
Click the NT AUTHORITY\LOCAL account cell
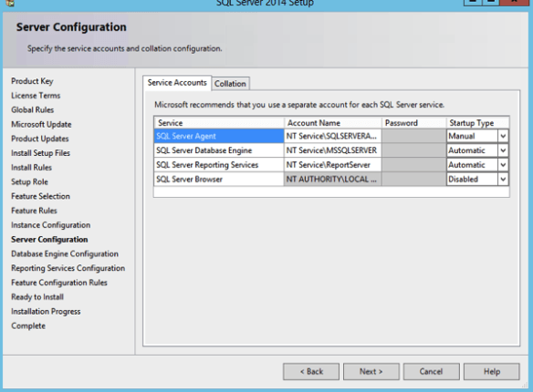[x=332, y=180]
